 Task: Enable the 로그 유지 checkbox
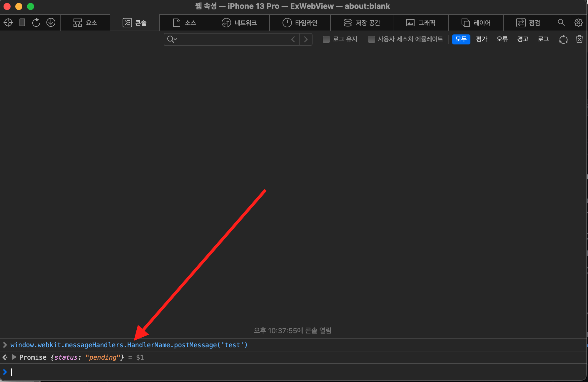pyautogui.click(x=326, y=39)
